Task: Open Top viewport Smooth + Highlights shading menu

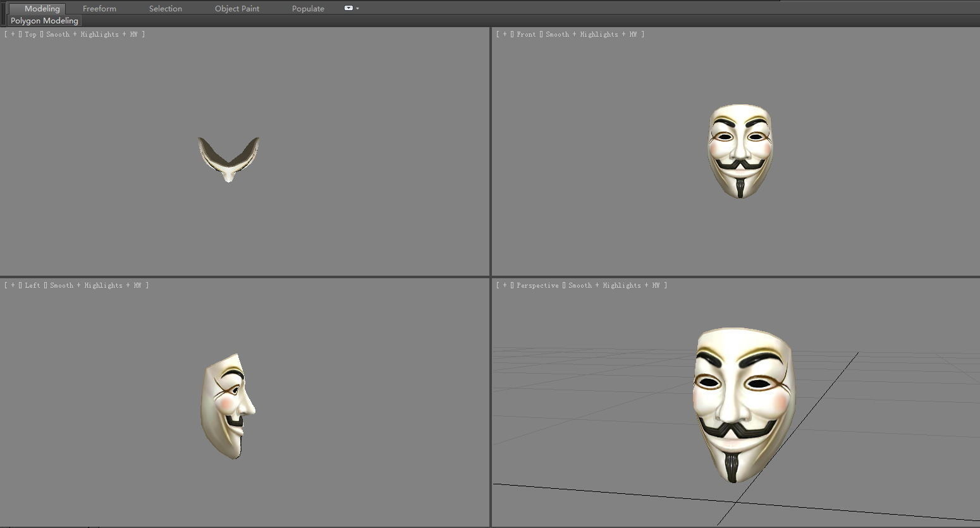Action: click(x=92, y=34)
